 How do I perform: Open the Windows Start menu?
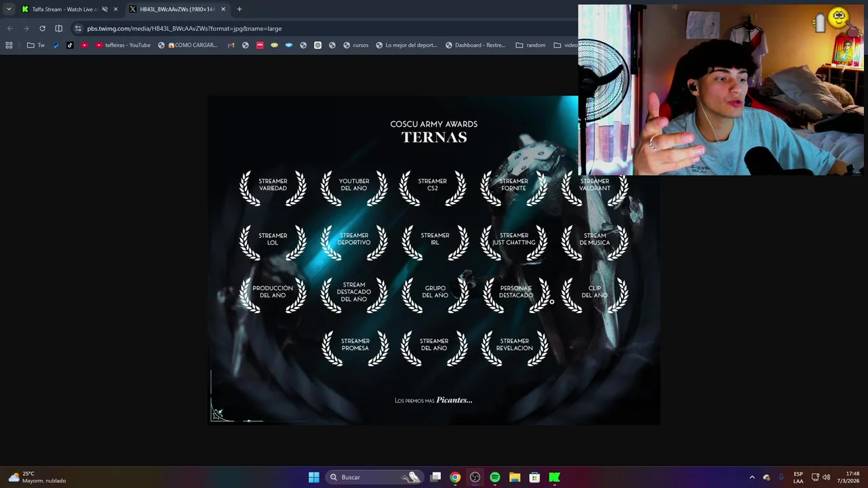click(x=314, y=477)
